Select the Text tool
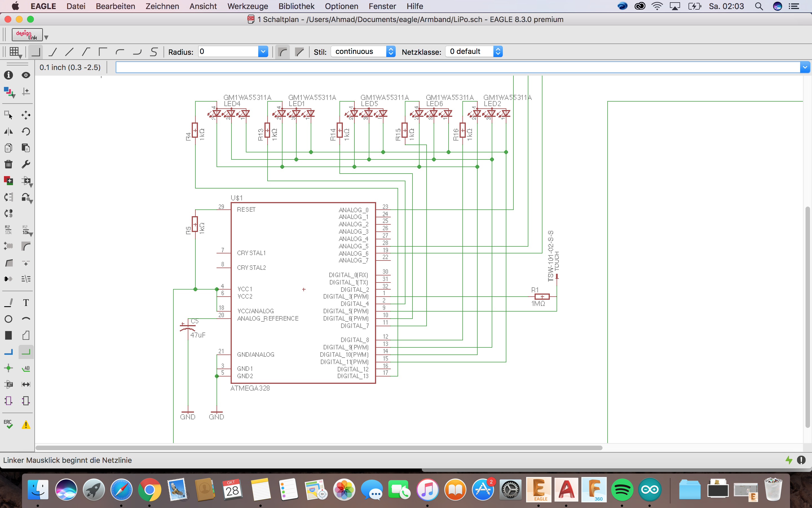The image size is (812, 508). [x=26, y=302]
